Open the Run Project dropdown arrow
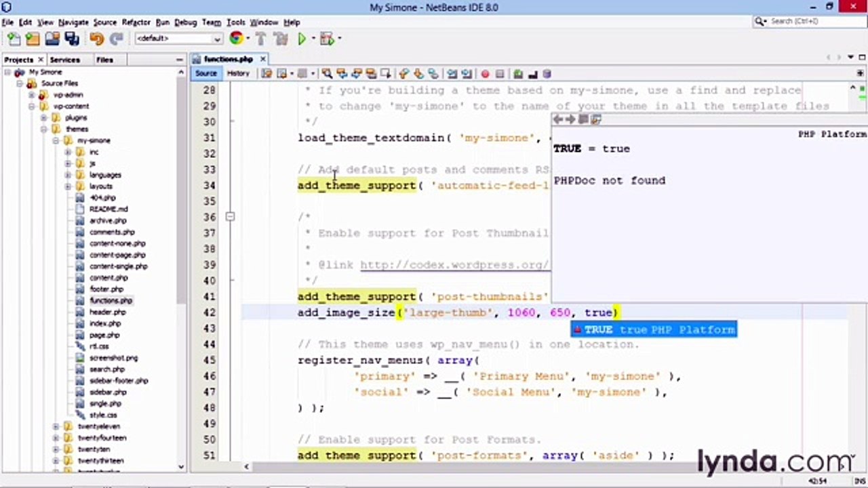Image resolution: width=868 pixels, height=488 pixels. tap(312, 39)
